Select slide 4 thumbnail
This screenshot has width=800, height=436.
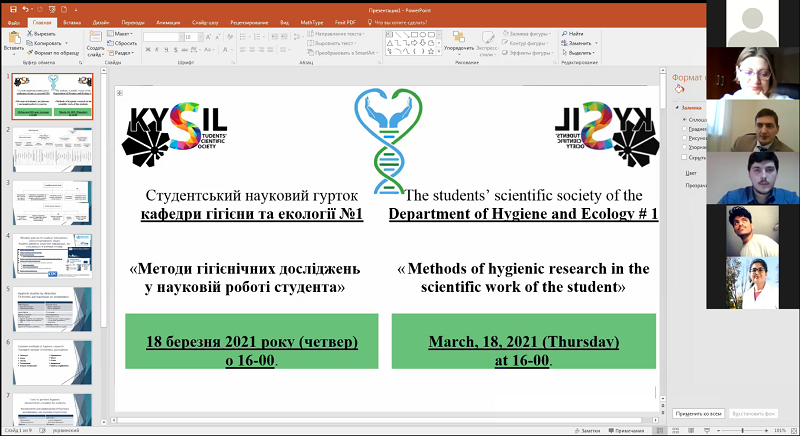pyautogui.click(x=53, y=255)
